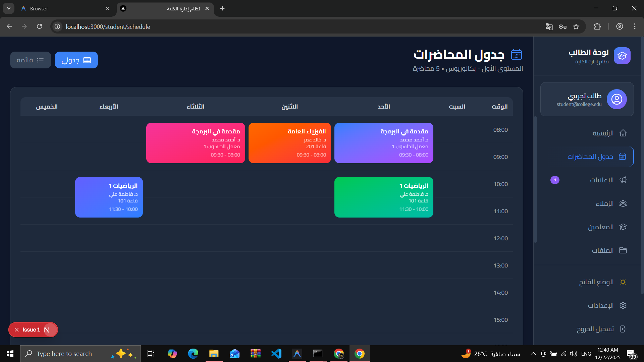Open Sunday مقدمة في البرمجة lecture card
Viewport: 644px width, 362px height.
coord(383,143)
